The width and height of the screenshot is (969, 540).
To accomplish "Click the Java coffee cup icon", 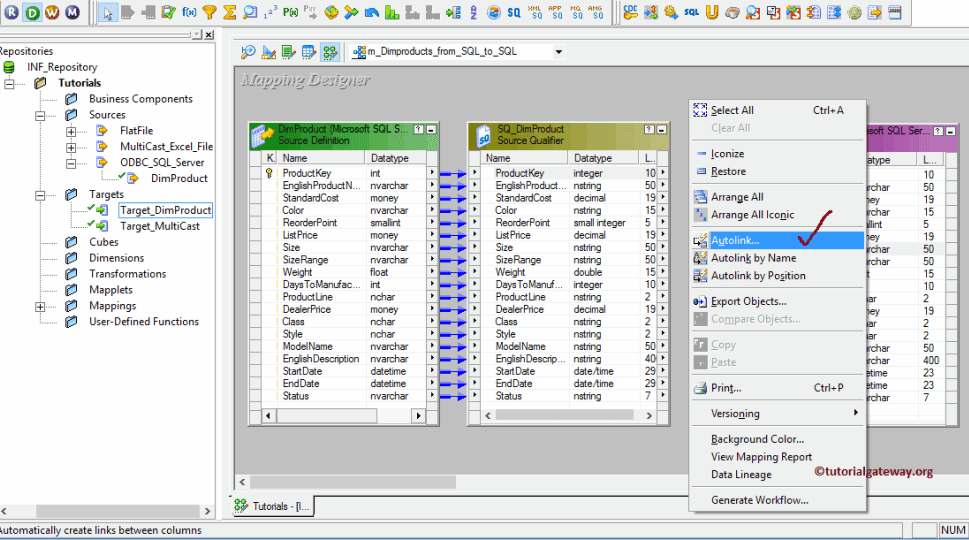I will (732, 12).
